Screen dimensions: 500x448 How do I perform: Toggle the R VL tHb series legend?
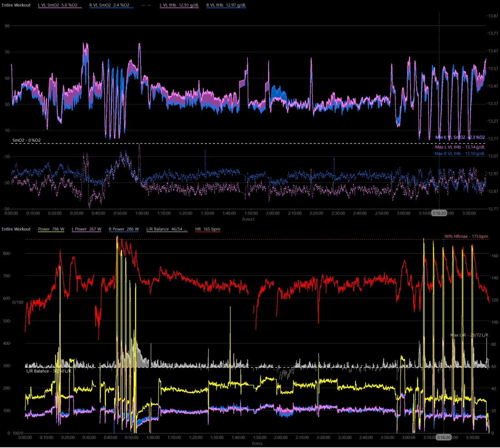click(x=226, y=5)
